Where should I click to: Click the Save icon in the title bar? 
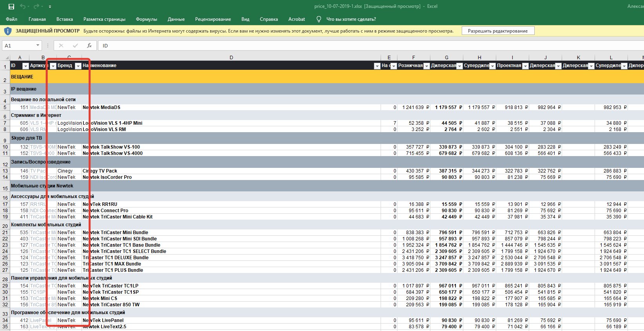tap(11, 7)
